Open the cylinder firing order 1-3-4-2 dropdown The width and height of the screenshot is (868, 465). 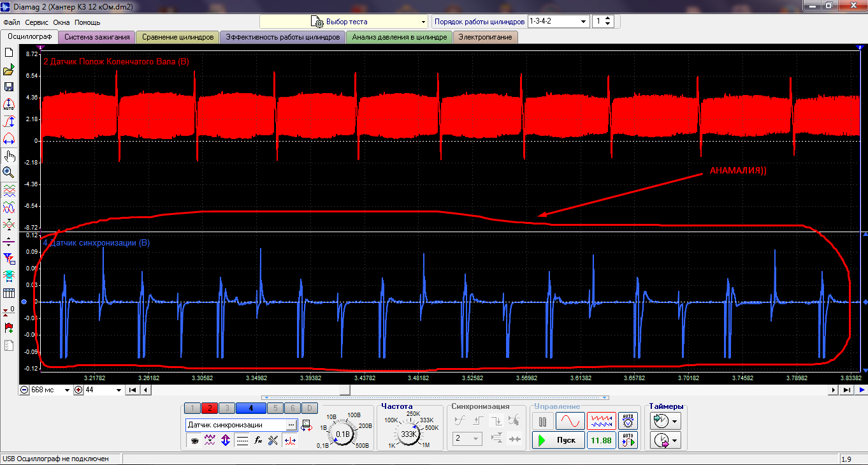click(x=558, y=22)
